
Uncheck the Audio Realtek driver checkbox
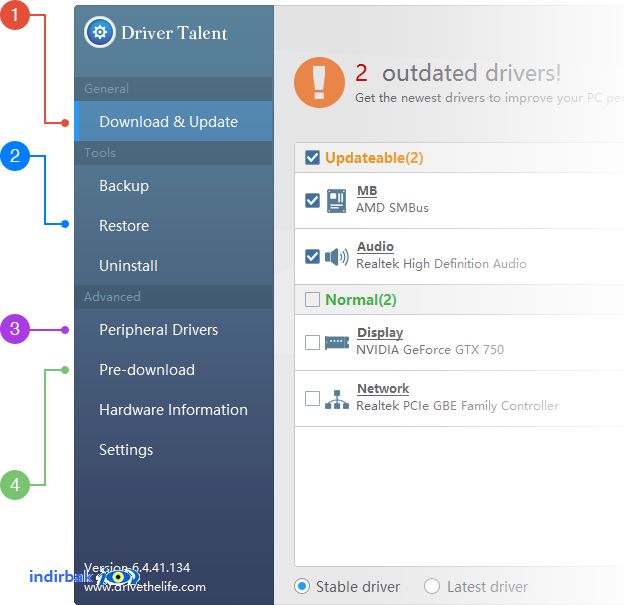312,256
